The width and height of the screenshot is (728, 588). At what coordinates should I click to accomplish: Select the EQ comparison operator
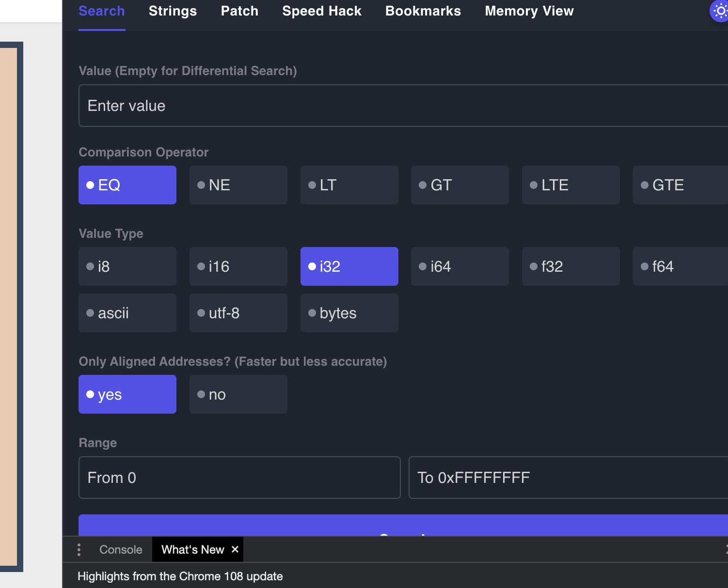point(127,185)
